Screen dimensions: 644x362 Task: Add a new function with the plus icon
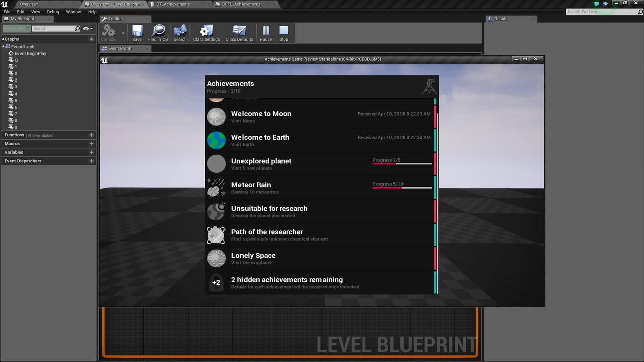click(91, 135)
